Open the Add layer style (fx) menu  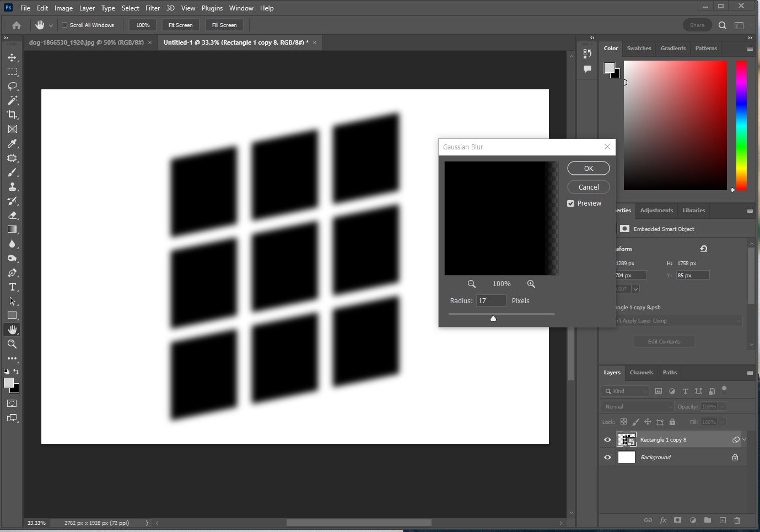pos(663,520)
